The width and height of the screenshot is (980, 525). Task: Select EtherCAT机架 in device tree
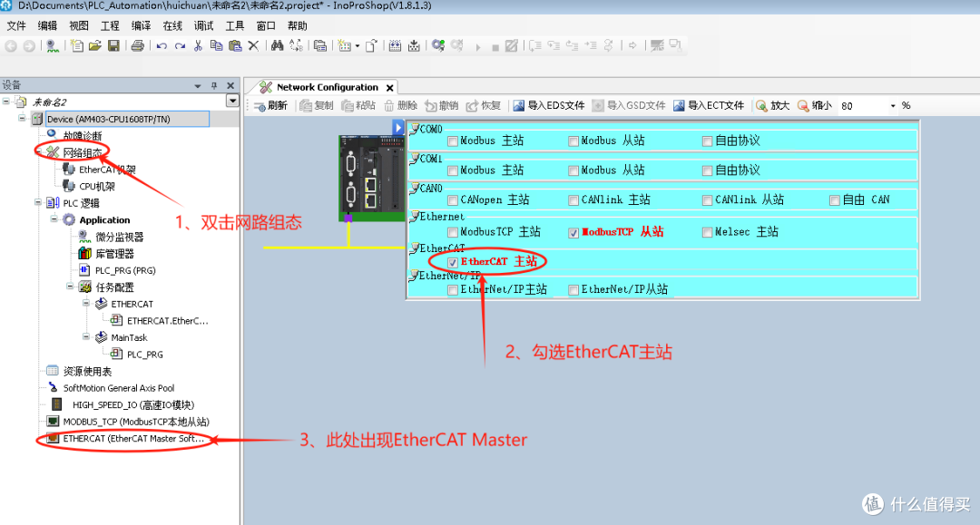pos(107,170)
